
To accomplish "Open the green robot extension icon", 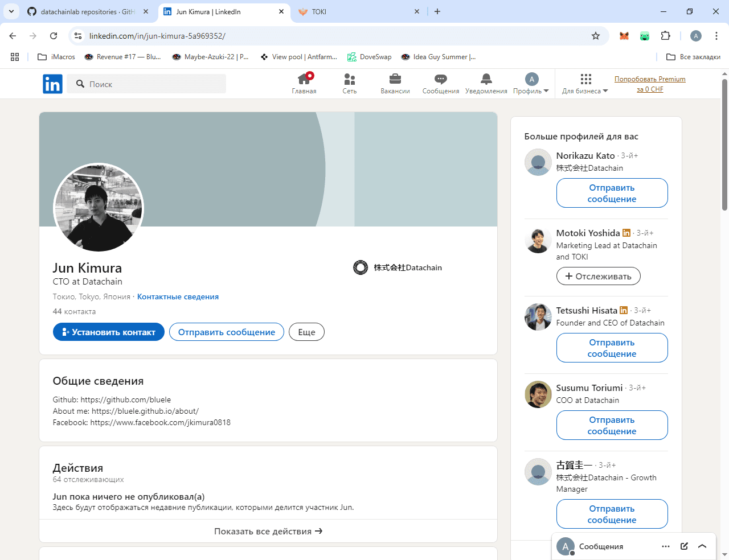I will point(645,36).
